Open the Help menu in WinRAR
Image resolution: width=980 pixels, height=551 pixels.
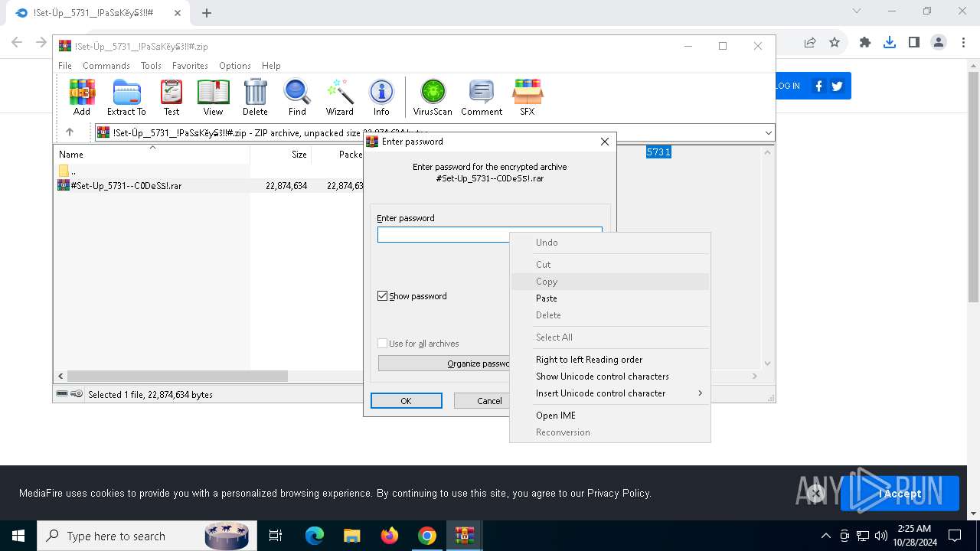click(271, 66)
